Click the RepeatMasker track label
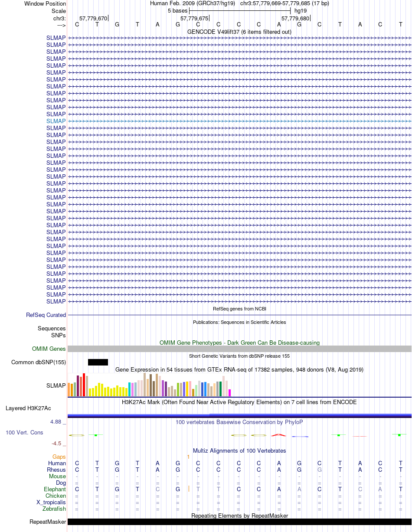Viewport: 412px width, 532px height. [x=48, y=522]
